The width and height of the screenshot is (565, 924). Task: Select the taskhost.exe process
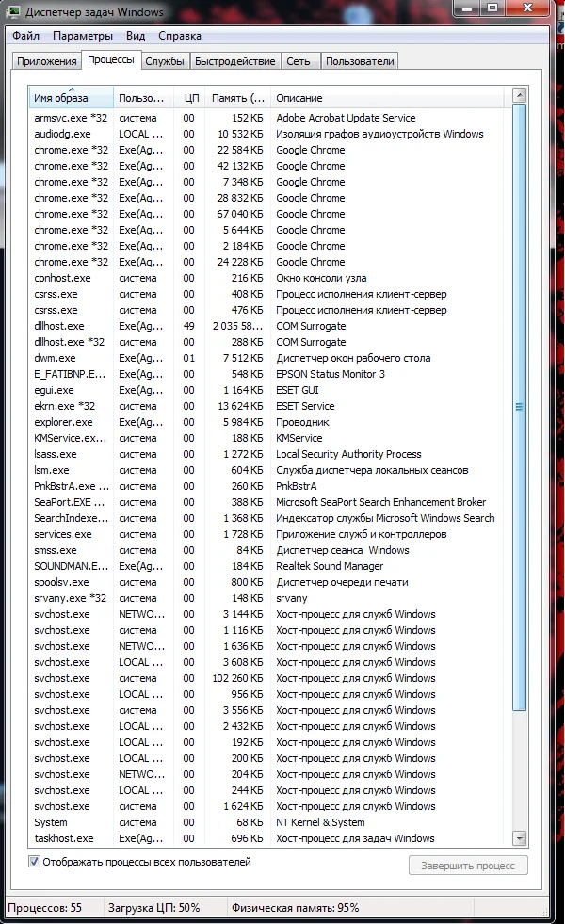[268, 838]
